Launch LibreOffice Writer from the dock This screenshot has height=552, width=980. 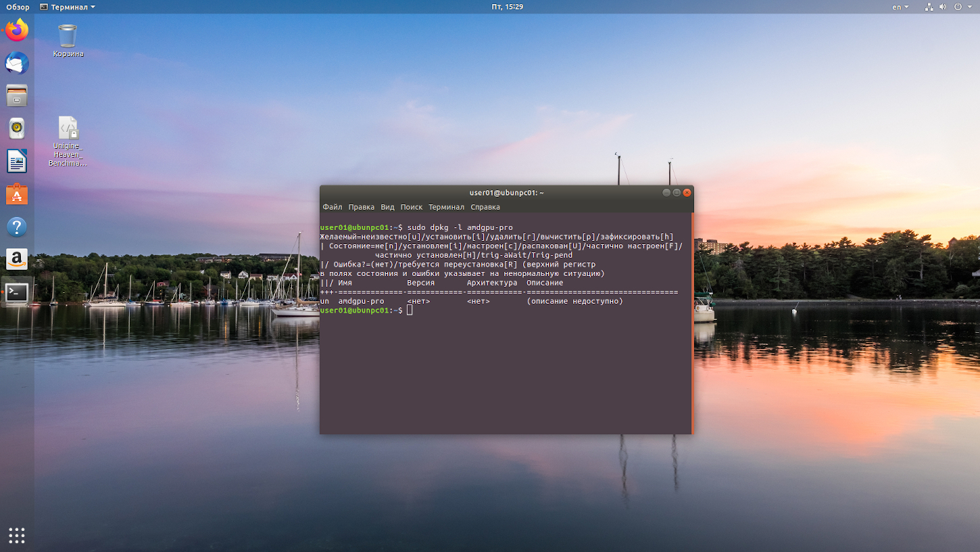coord(17,161)
